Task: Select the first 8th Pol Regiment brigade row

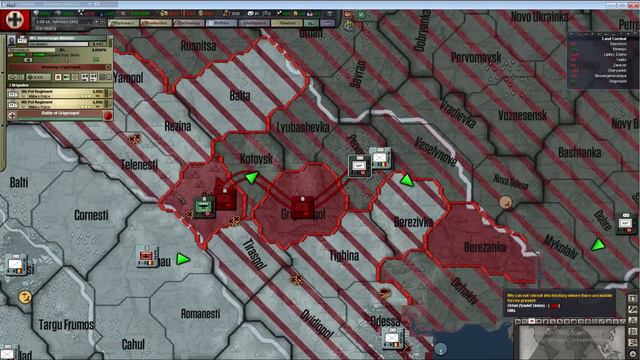Action: (x=60, y=93)
